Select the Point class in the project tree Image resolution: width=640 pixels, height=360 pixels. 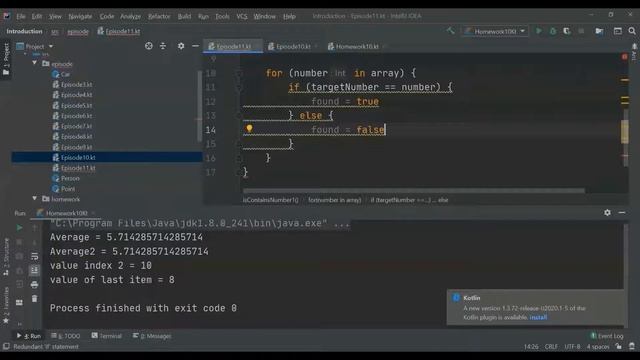[68, 189]
